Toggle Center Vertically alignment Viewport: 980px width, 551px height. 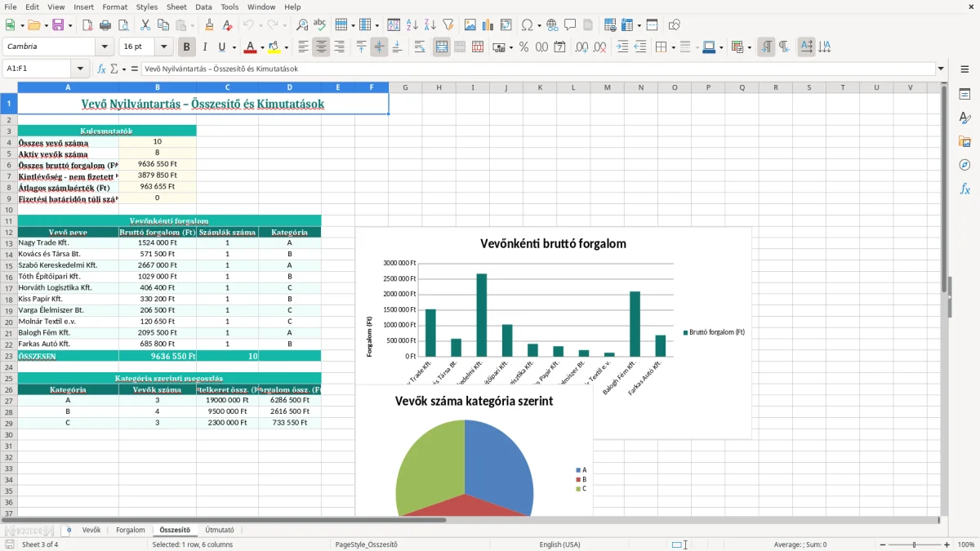(379, 47)
